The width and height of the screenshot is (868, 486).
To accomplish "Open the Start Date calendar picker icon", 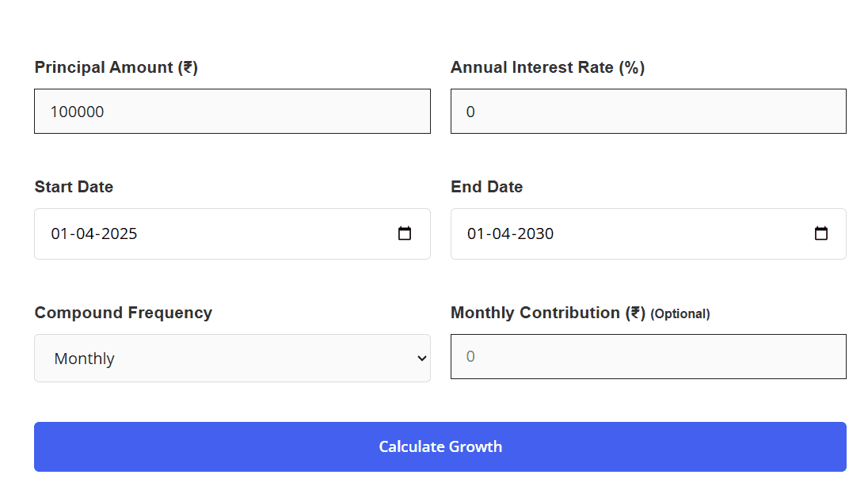I will (x=405, y=234).
